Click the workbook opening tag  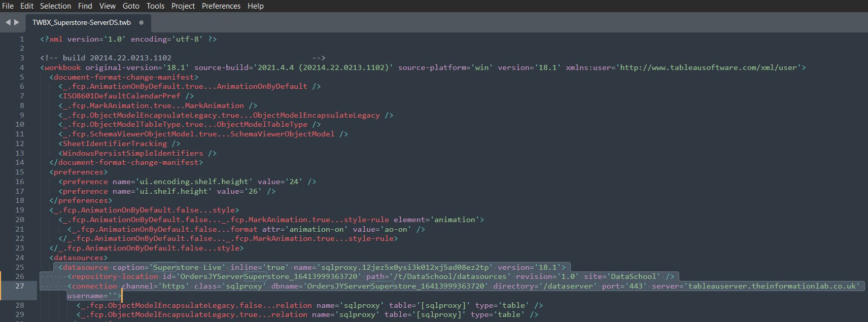click(x=60, y=67)
